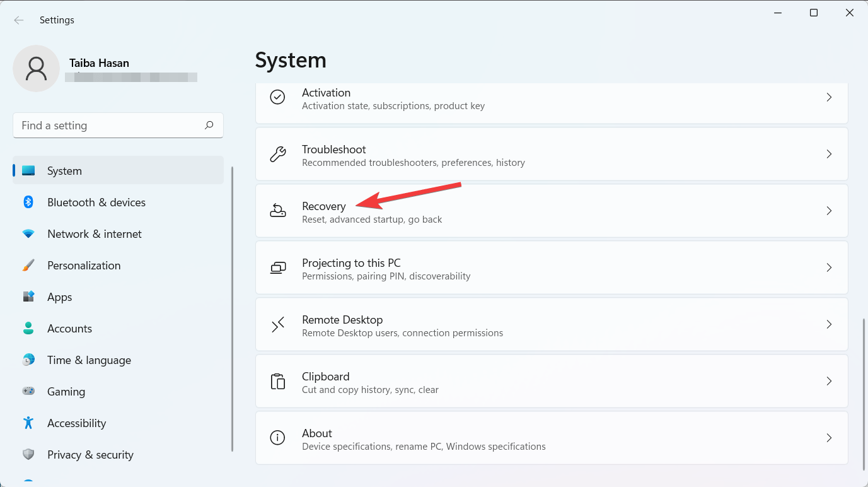The height and width of the screenshot is (487, 868).
Task: Click the Network & internet Wi-Fi icon
Action: point(28,233)
